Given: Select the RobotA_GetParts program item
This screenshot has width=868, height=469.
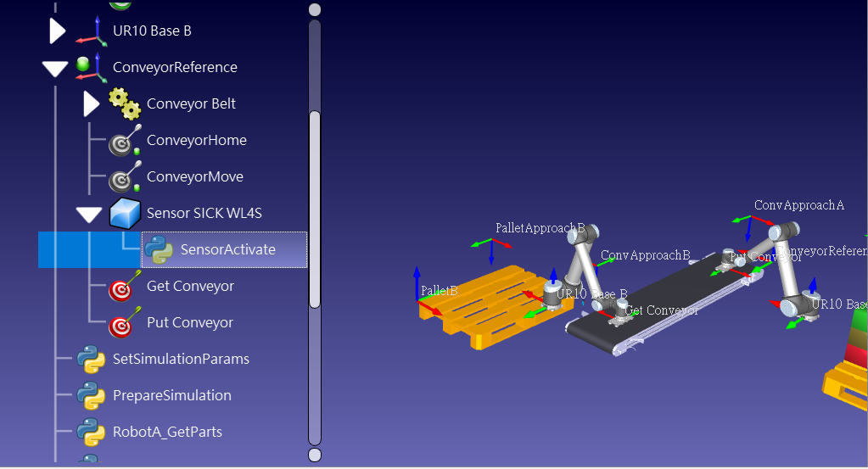Looking at the screenshot, I should (x=167, y=433).
